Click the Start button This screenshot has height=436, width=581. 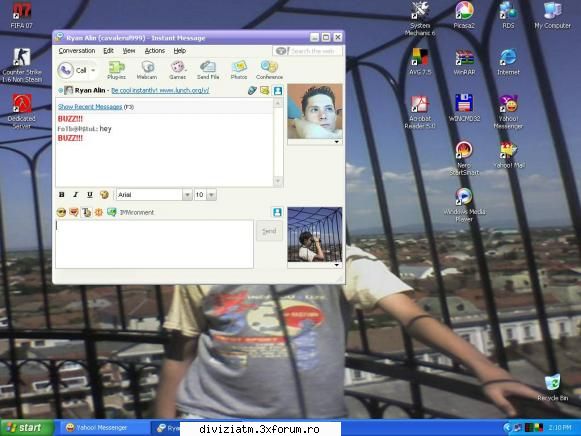click(x=26, y=428)
